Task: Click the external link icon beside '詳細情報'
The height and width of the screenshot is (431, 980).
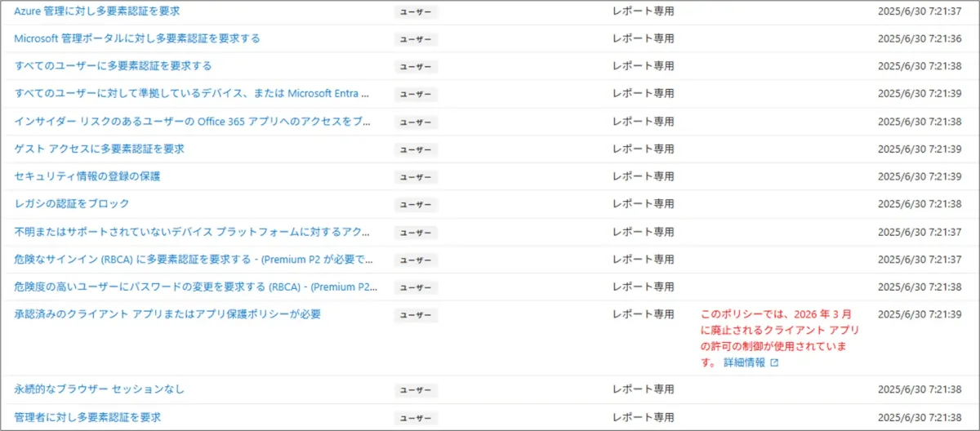Action: (x=774, y=363)
